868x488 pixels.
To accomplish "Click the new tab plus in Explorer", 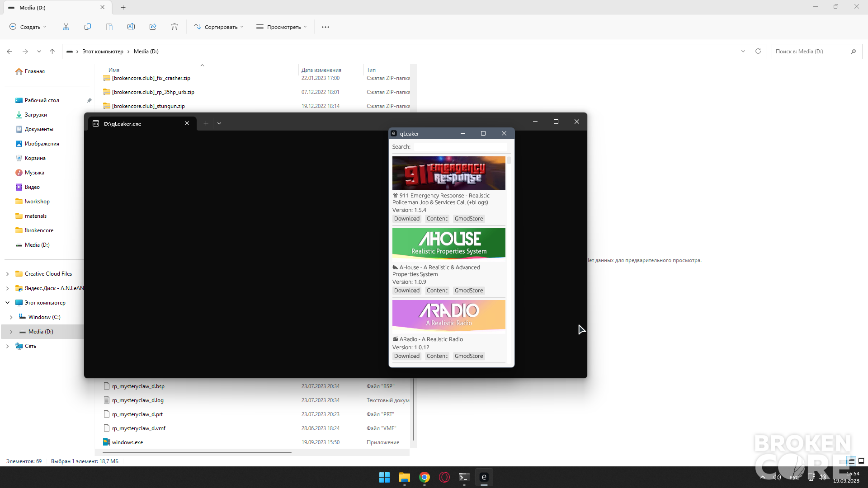I will coord(123,7).
